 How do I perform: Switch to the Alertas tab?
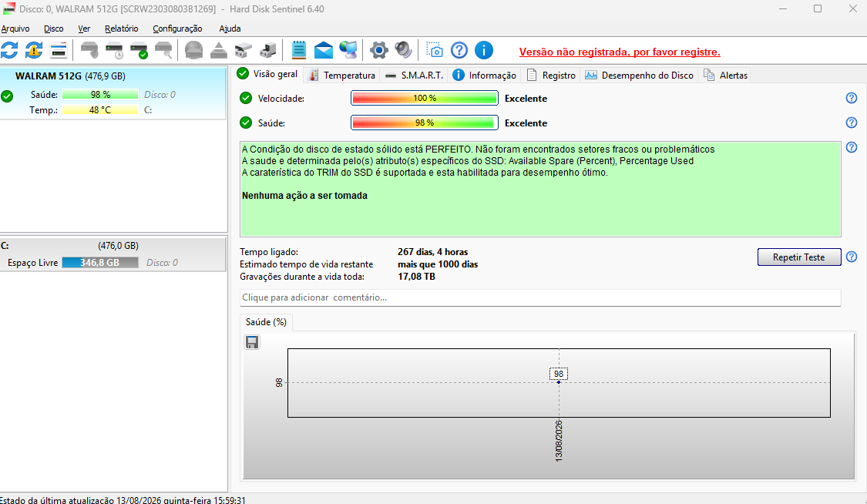click(726, 76)
